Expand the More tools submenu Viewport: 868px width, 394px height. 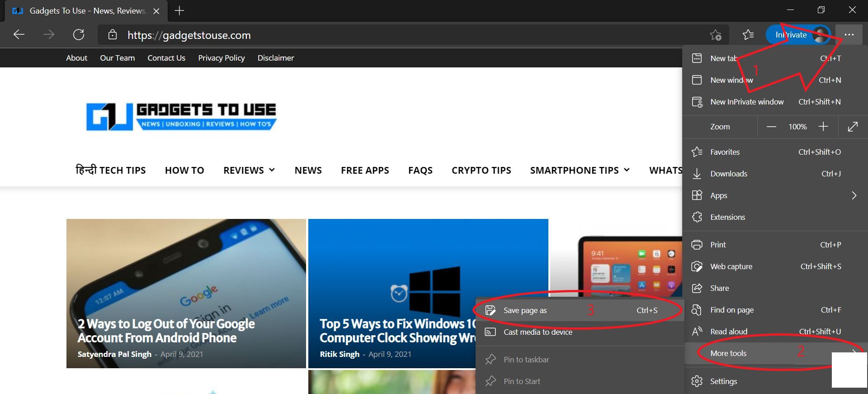click(x=775, y=353)
